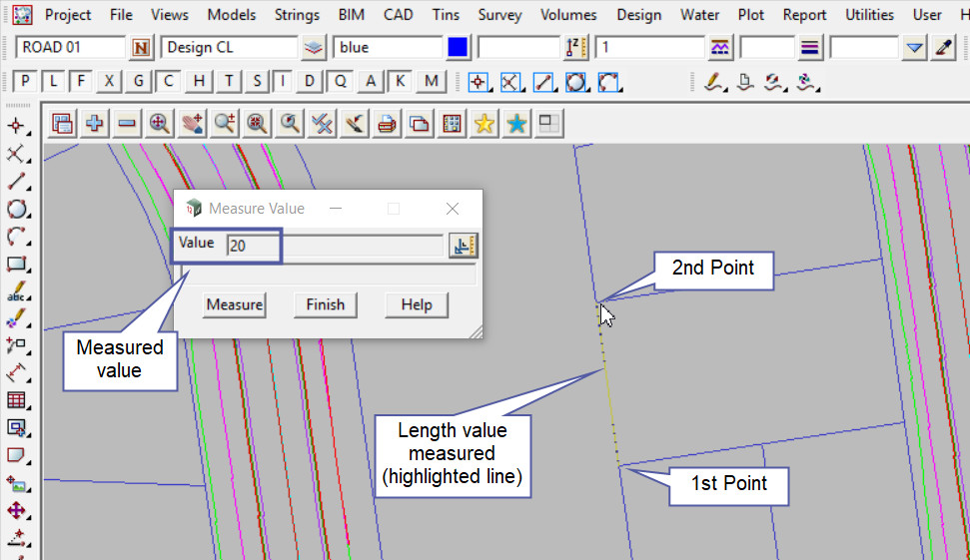Viewport: 970px width, 560px height.
Task: Click the blue star icon
Action: [516, 124]
